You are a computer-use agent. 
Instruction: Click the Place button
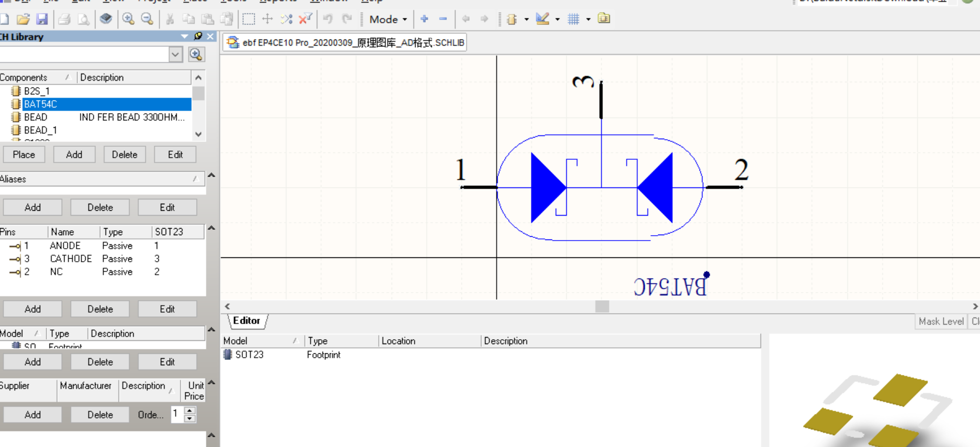pos(24,154)
